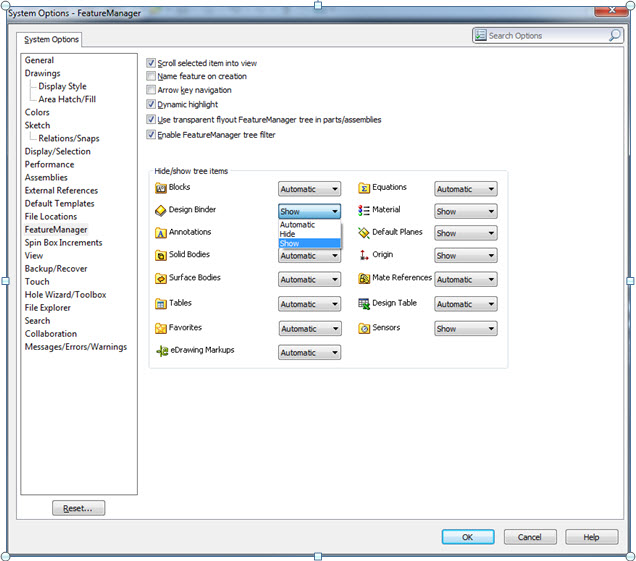The image size is (636, 561).
Task: Click the Equations sigma icon
Action: pyautogui.click(x=364, y=188)
